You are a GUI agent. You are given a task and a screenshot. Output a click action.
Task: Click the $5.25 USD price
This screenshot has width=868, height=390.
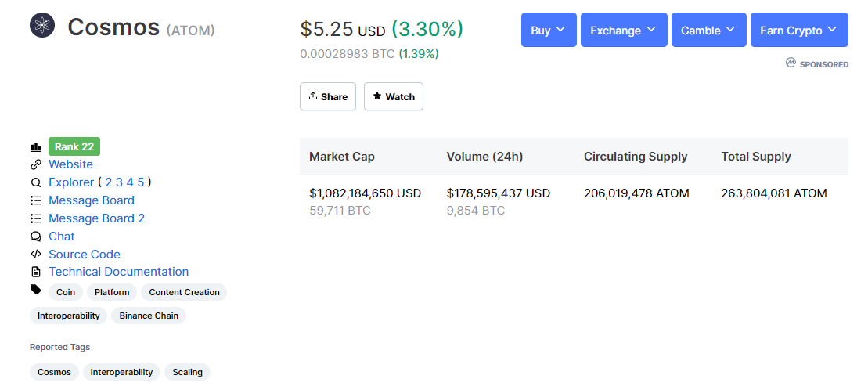click(x=343, y=29)
